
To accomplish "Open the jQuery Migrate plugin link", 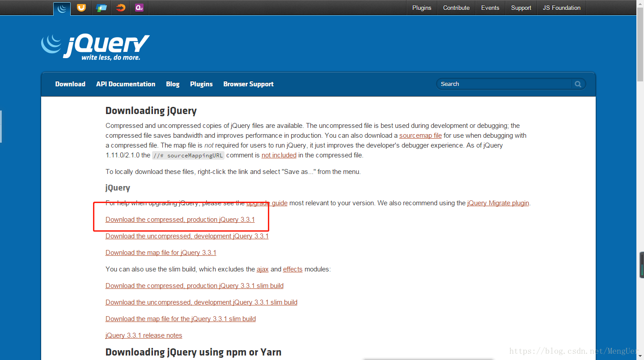I will pyautogui.click(x=498, y=203).
